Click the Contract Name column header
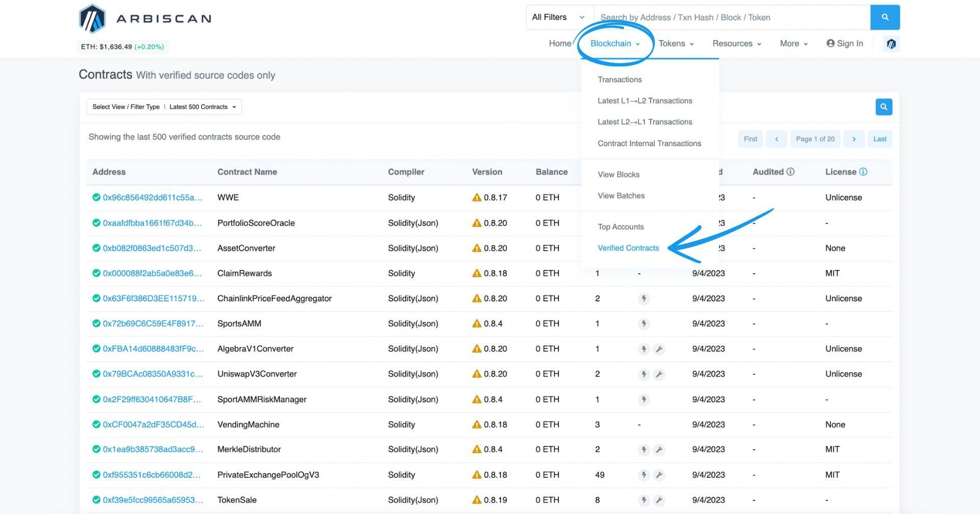 pyautogui.click(x=247, y=172)
